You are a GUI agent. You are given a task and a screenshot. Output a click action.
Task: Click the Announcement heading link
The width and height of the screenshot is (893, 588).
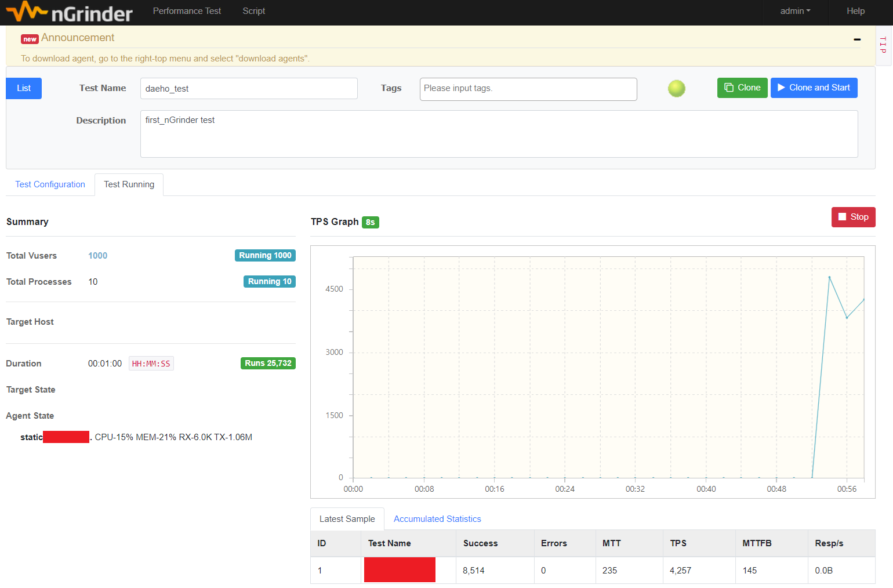(78, 38)
